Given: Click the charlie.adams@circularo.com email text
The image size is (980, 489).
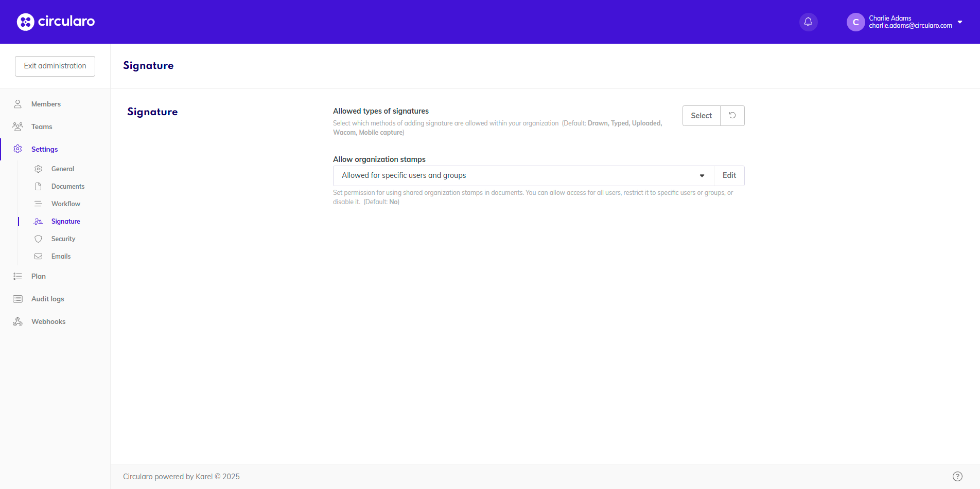Looking at the screenshot, I should [x=911, y=26].
